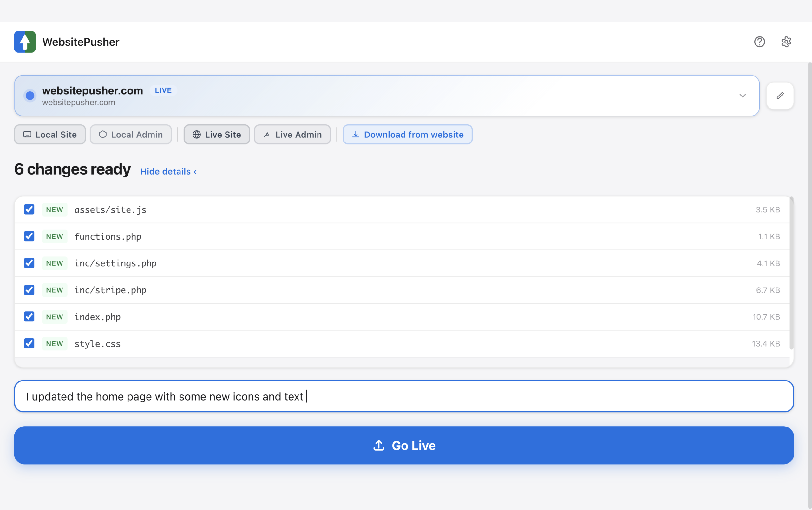Screen dimensions: 812x510
Task: Uncheck inc/stripe.php checkbox
Action: pos(29,290)
